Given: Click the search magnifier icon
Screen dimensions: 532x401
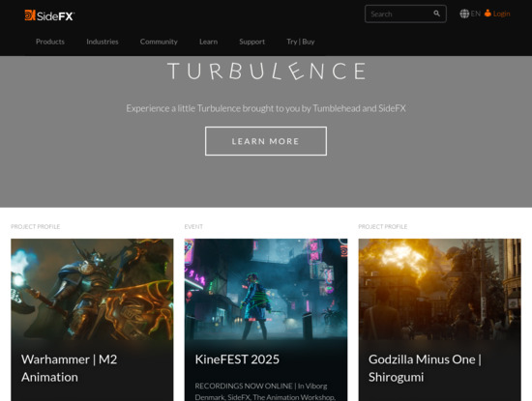Looking at the screenshot, I should pyautogui.click(x=436, y=14).
